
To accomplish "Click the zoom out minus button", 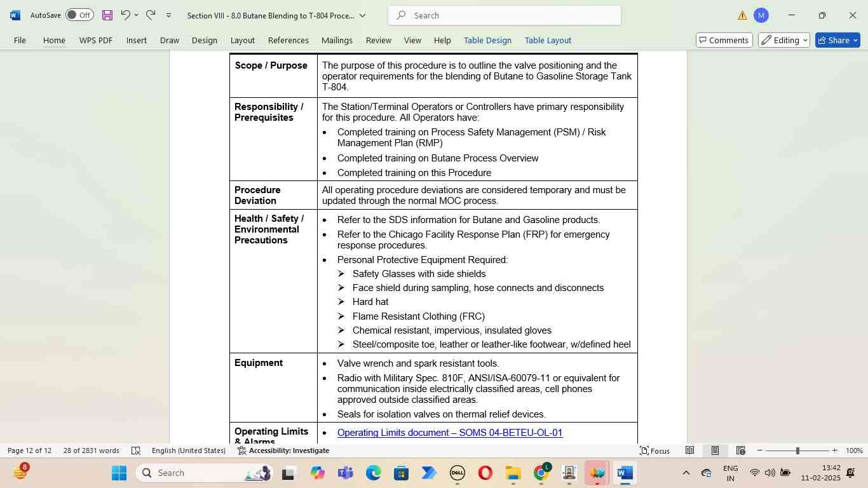I will click(759, 451).
